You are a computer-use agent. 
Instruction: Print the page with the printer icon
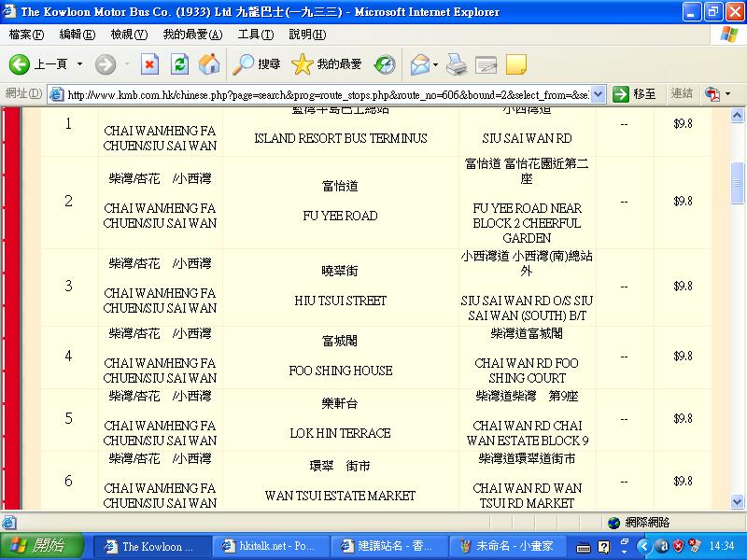coord(457,64)
